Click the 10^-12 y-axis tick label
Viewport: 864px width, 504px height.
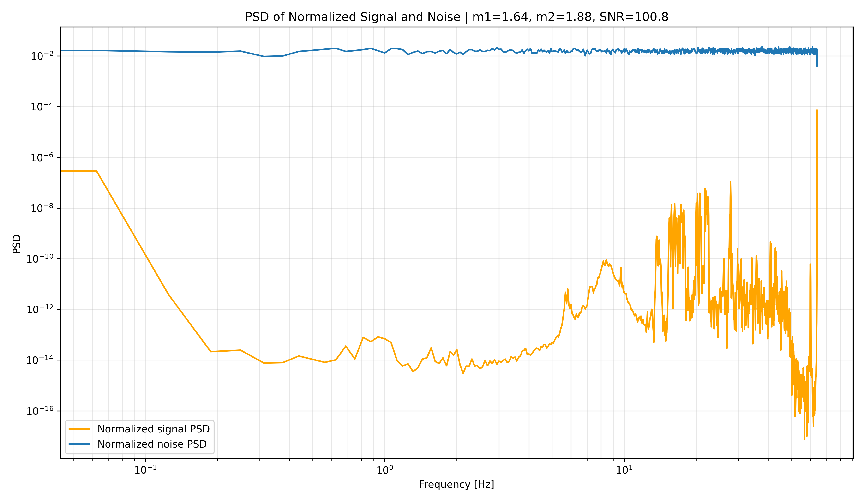(x=39, y=309)
